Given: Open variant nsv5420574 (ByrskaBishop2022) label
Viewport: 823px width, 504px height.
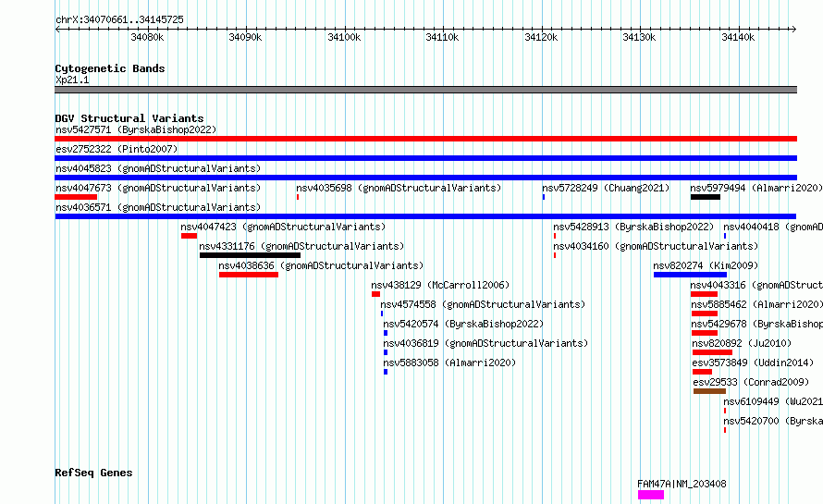Looking at the screenshot, I should (463, 324).
